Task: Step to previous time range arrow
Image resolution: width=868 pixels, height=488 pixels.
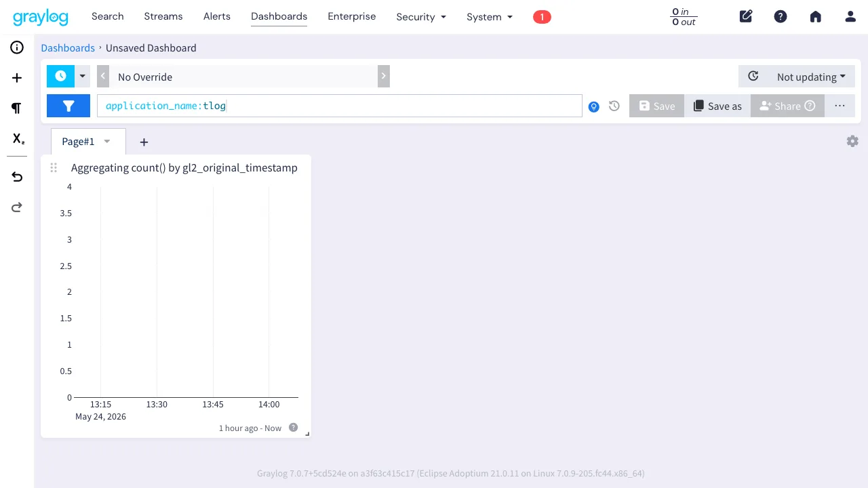Action: point(103,77)
